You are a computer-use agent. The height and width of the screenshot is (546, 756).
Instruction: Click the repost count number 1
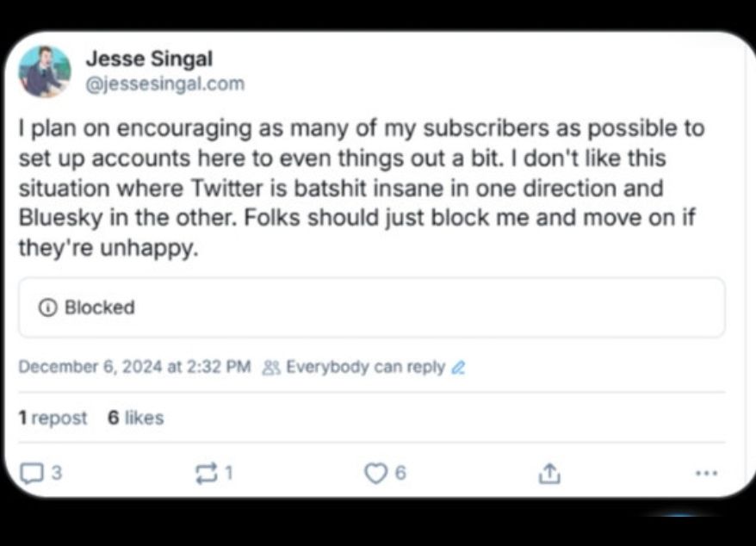coord(229,473)
